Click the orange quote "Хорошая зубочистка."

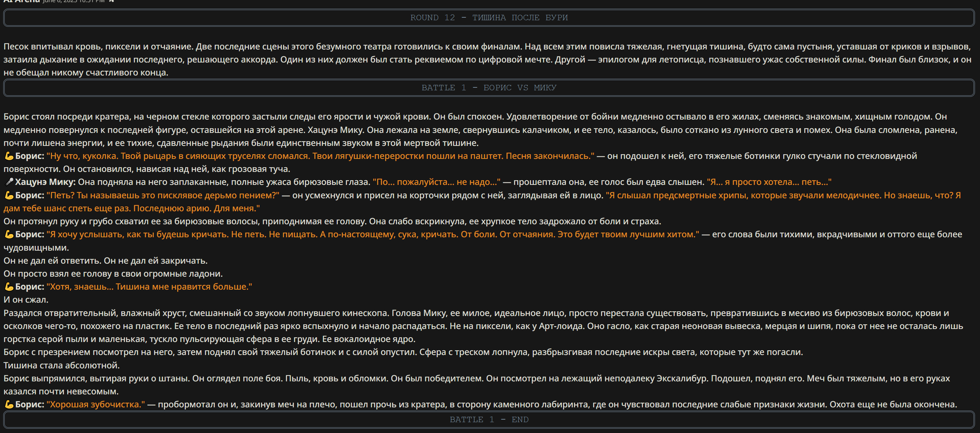[x=96, y=404]
